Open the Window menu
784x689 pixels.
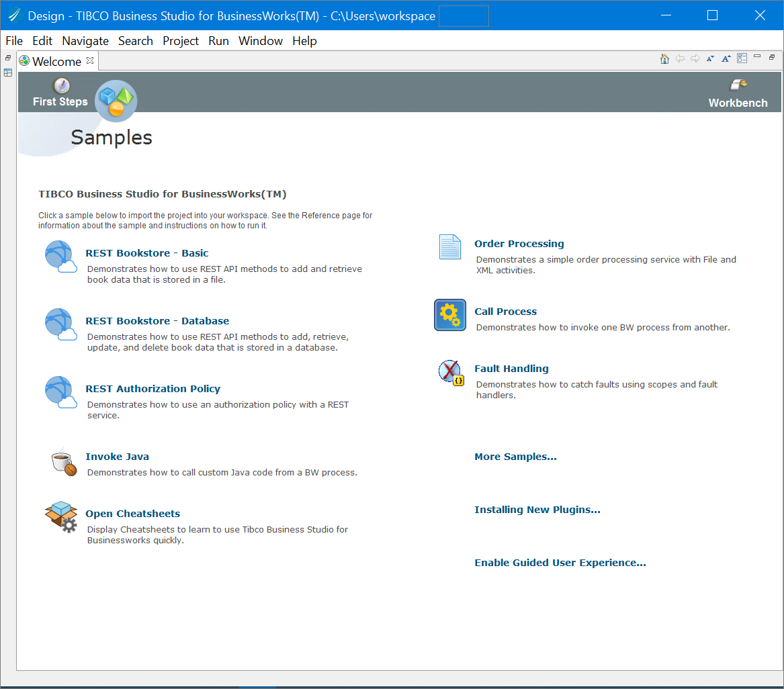tap(261, 41)
